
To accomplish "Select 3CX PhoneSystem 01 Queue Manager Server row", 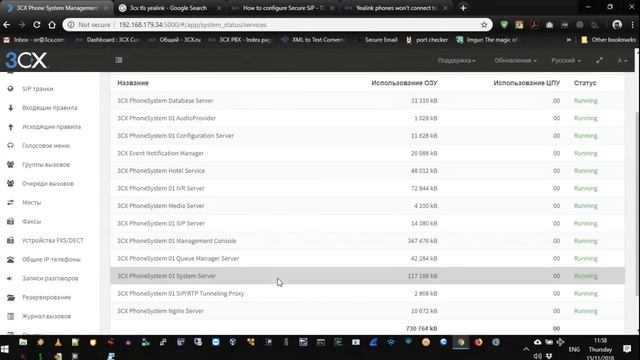I will click(x=367, y=259).
